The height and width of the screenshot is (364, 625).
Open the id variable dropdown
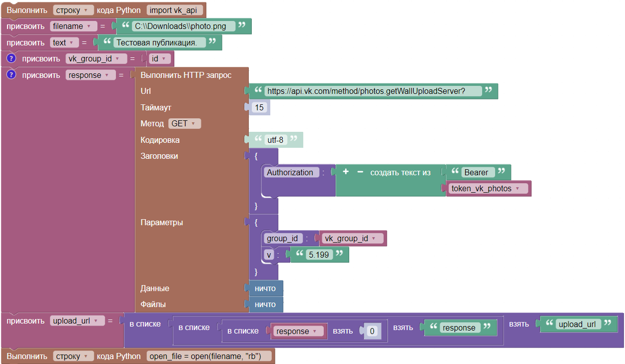point(159,59)
